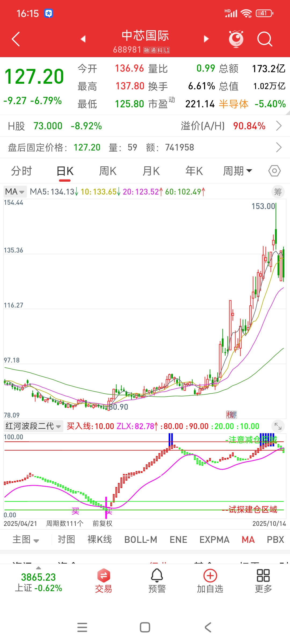Tap the magenta 买 buy signal marker

click(75, 511)
